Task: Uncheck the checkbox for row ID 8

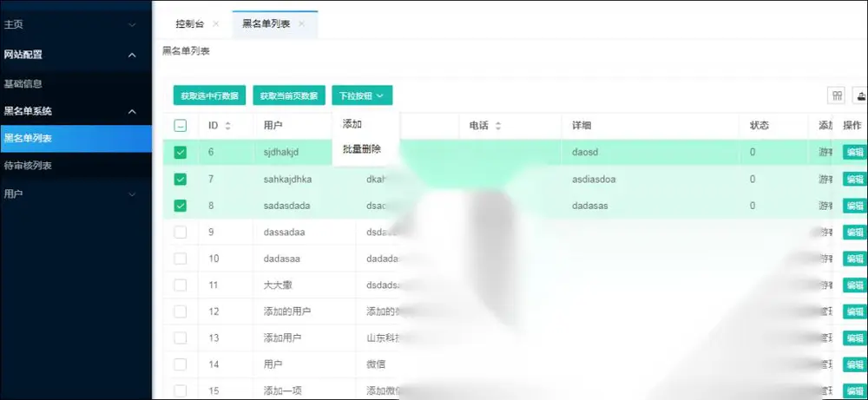Action: tap(180, 206)
